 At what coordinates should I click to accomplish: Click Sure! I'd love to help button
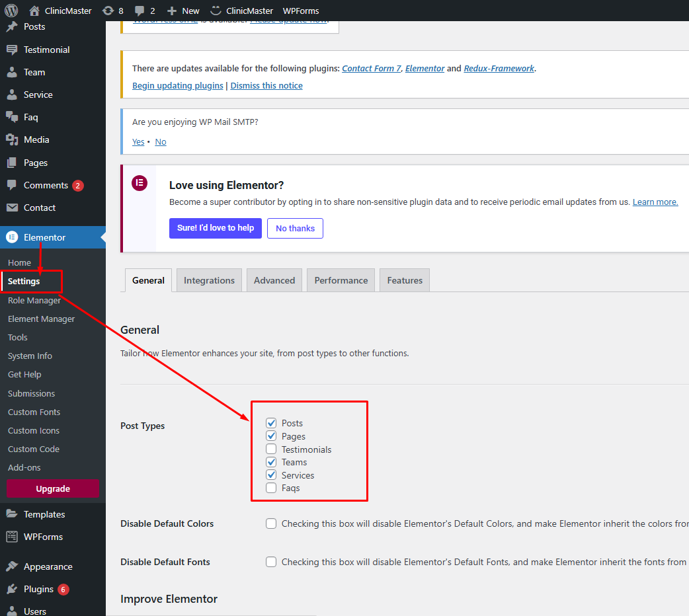(x=216, y=228)
